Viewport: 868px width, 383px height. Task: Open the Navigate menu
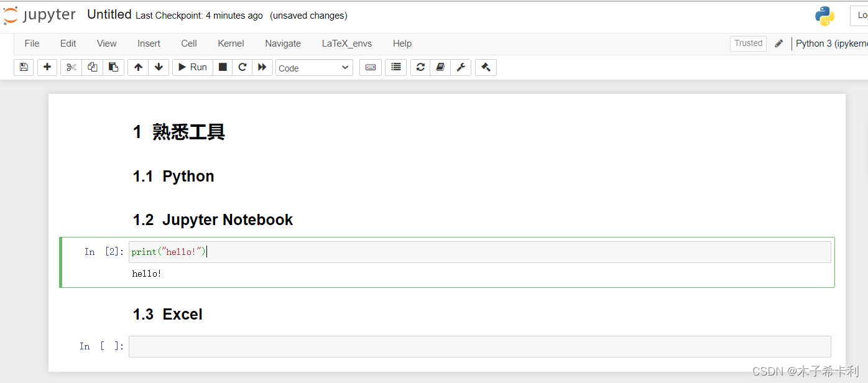pos(283,44)
